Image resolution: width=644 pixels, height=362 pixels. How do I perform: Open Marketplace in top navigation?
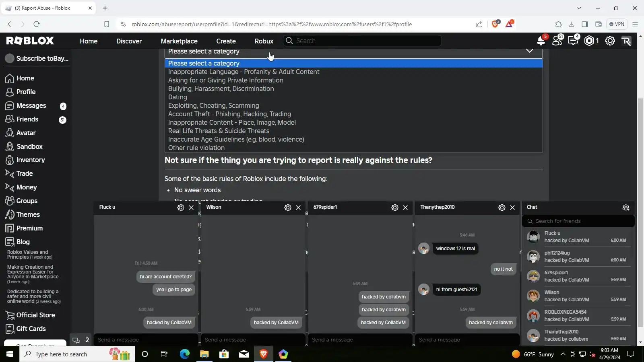click(x=179, y=41)
